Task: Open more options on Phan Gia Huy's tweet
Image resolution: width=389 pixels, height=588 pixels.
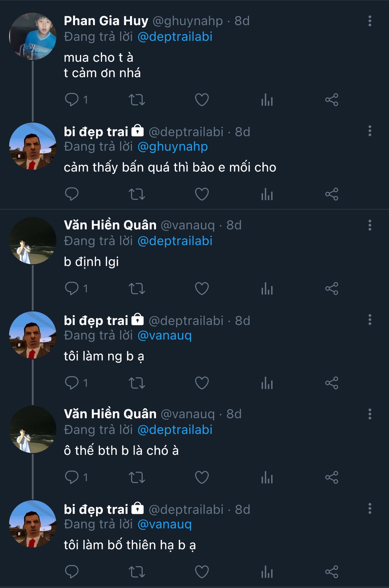Action: pos(370,21)
